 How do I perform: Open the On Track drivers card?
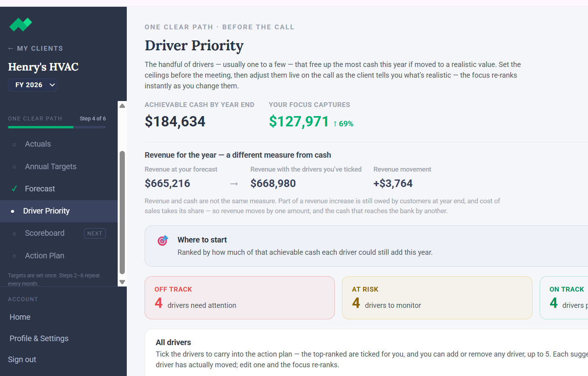coord(564,298)
